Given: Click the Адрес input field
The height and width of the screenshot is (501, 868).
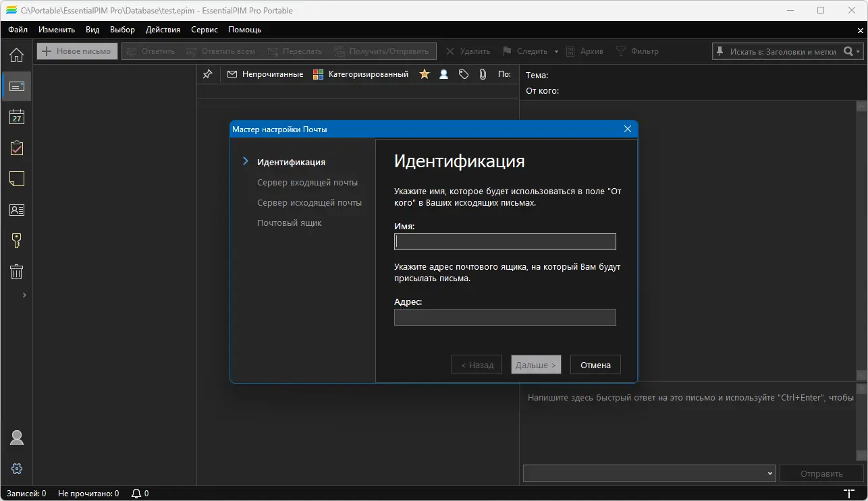Looking at the screenshot, I should pyautogui.click(x=505, y=317).
